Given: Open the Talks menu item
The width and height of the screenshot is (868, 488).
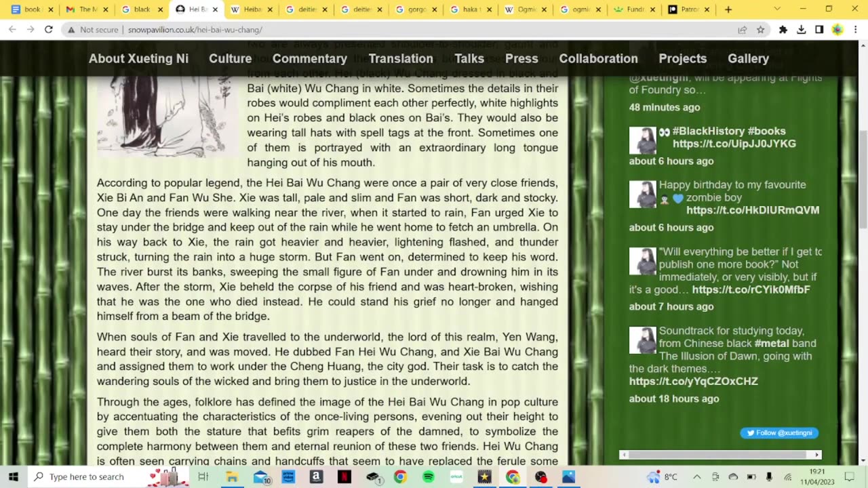Looking at the screenshot, I should point(469,58).
